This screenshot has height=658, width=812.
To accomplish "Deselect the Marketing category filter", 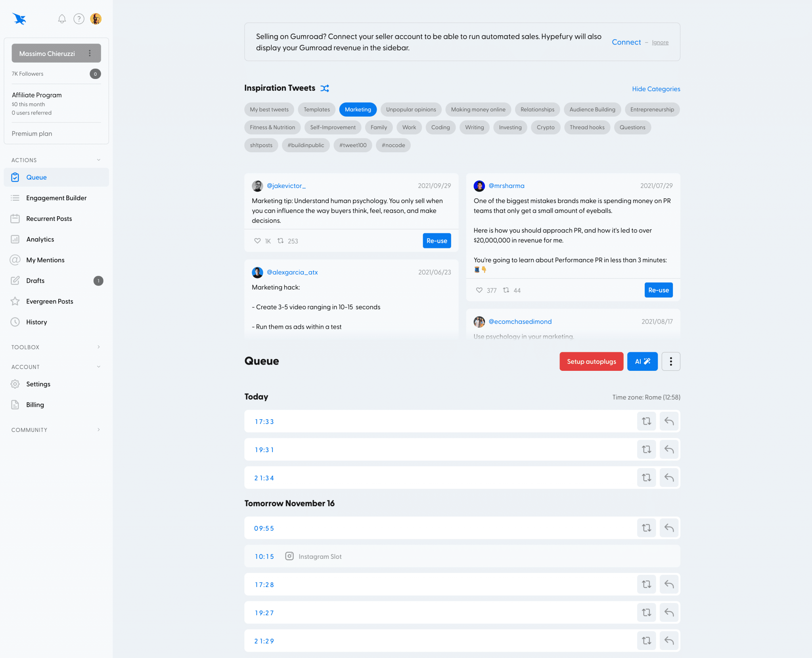I will pos(358,109).
